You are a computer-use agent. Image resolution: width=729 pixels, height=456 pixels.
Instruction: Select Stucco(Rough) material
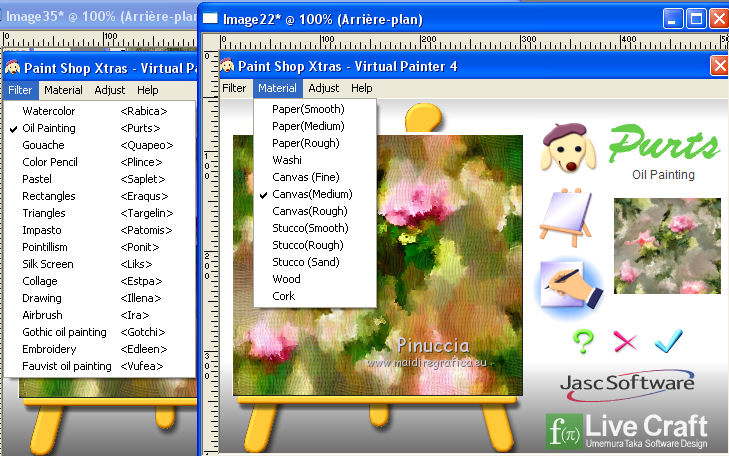click(x=315, y=245)
